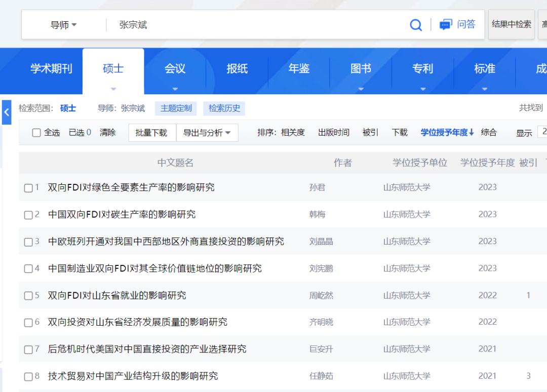Switch to the 硕士 tab
The image size is (547, 392).
click(113, 68)
